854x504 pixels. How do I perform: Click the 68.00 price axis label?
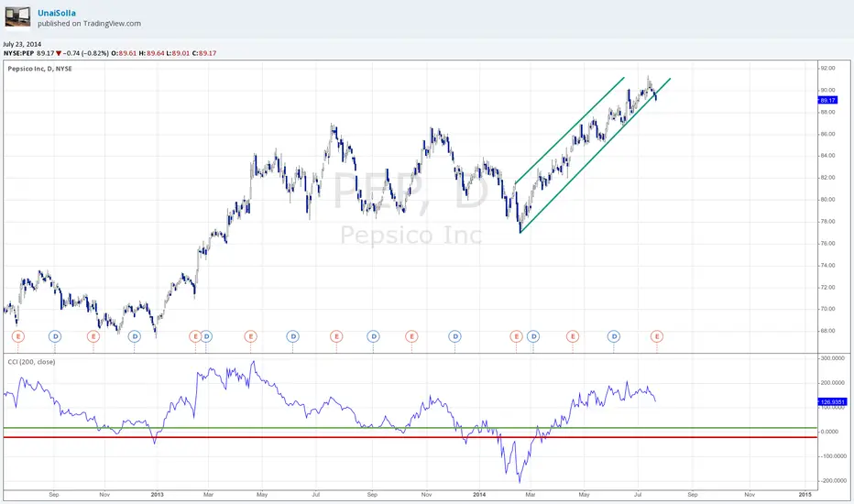click(827, 331)
